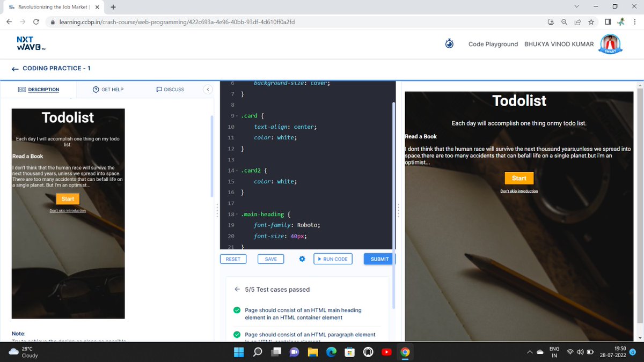
Task: Open Code Playground link
Action: point(493,44)
